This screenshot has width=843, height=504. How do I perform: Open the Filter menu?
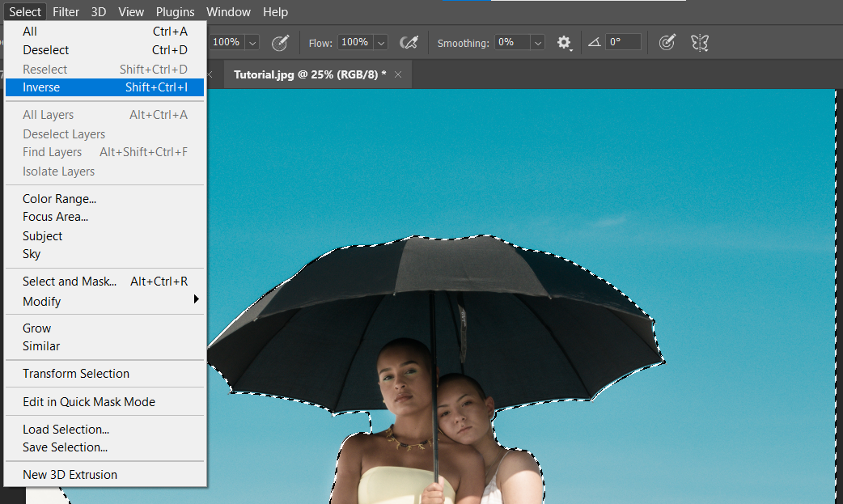(x=66, y=11)
